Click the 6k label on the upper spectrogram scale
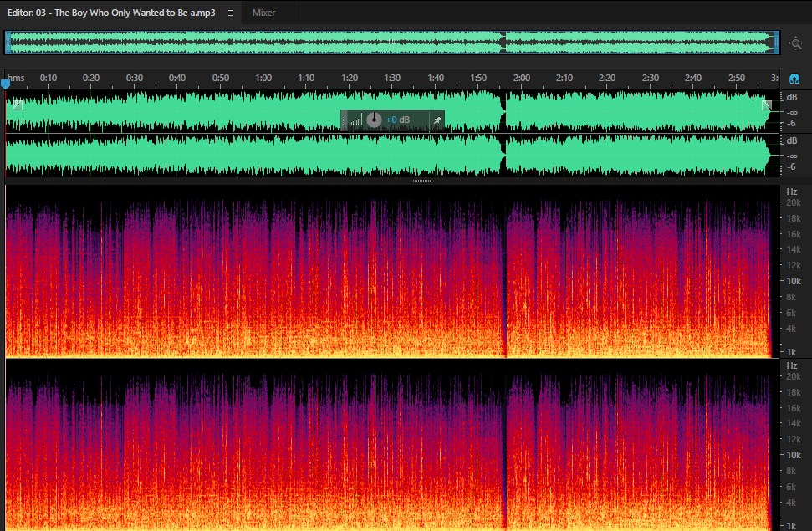812x531 pixels. click(791, 313)
